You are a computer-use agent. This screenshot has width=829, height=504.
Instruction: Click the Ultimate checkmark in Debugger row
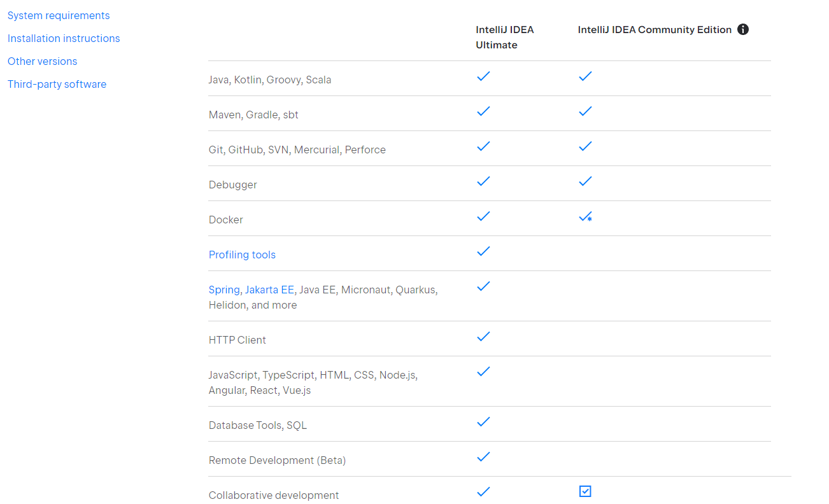tap(483, 181)
